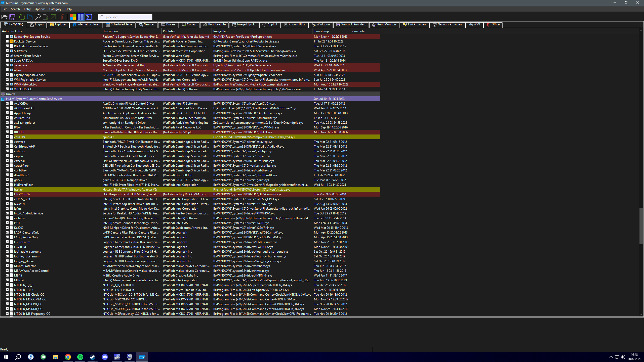Click the Find magnifier toolbar icon
644x362 pixels.
click(x=37, y=17)
